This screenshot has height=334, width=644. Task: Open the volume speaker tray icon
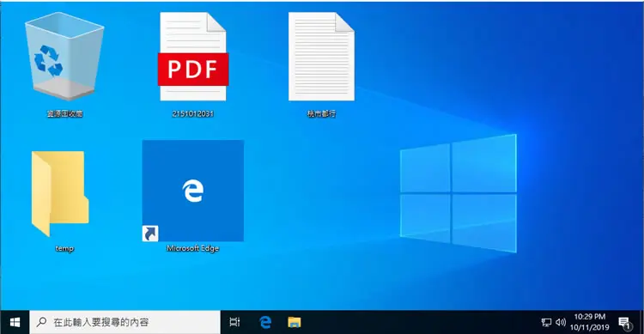(x=560, y=323)
